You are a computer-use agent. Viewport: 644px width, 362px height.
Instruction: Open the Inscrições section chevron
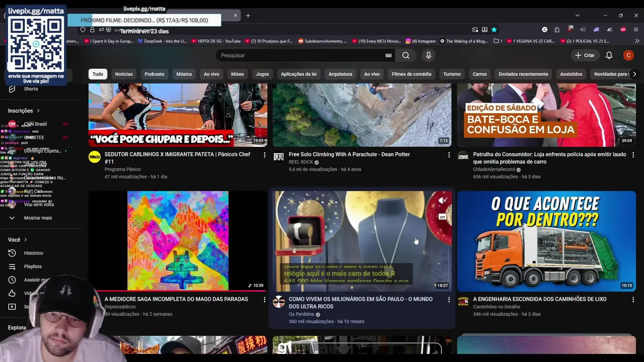38,111
